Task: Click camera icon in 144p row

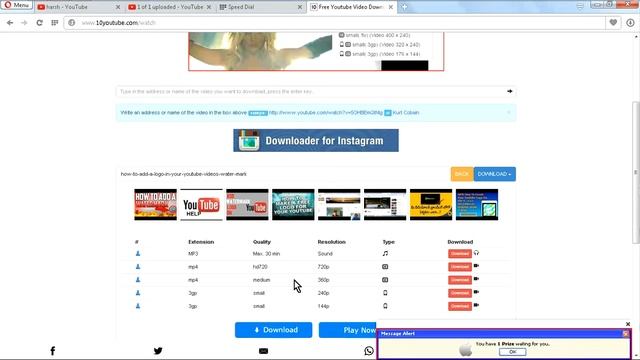Action: click(x=476, y=305)
